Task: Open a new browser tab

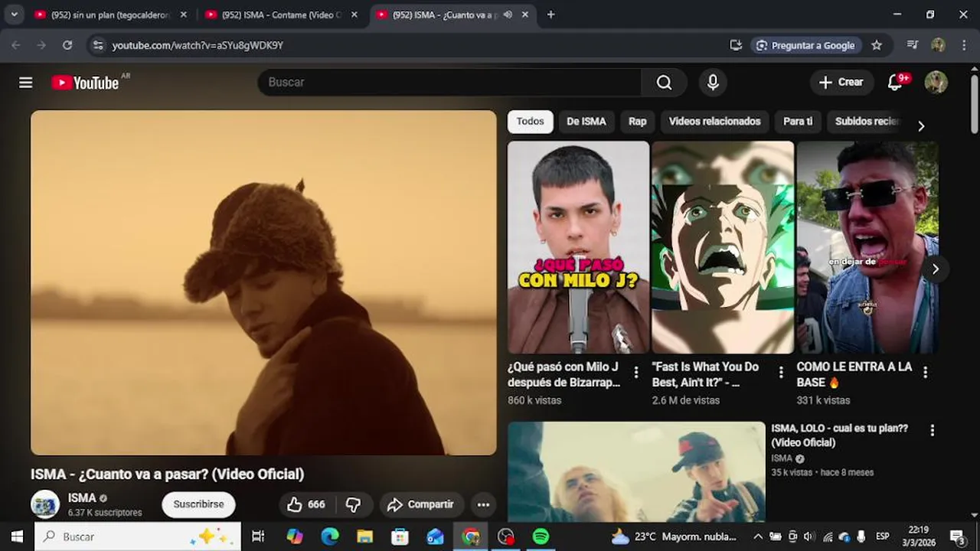Action: 550,15
